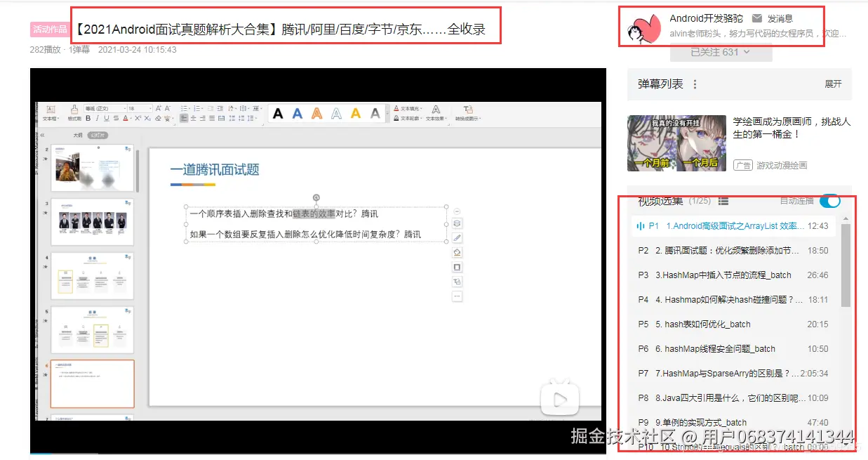Click the 发消息 send message link
This screenshot has height=460, width=868.
[x=780, y=18]
